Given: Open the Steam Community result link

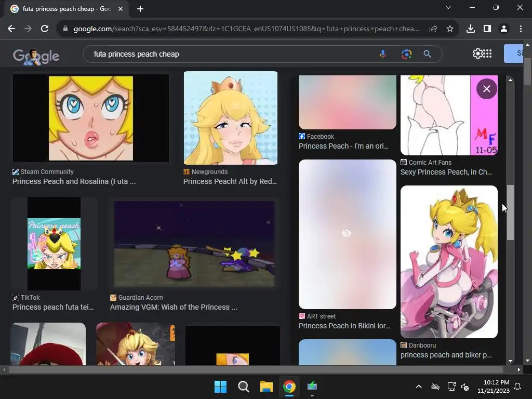Looking at the screenshot, I should tap(74, 181).
